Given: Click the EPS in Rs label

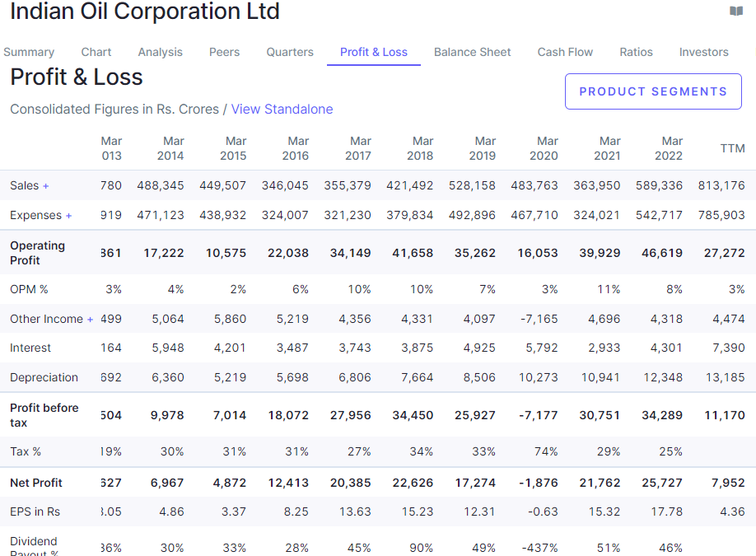Looking at the screenshot, I should pos(35,512).
